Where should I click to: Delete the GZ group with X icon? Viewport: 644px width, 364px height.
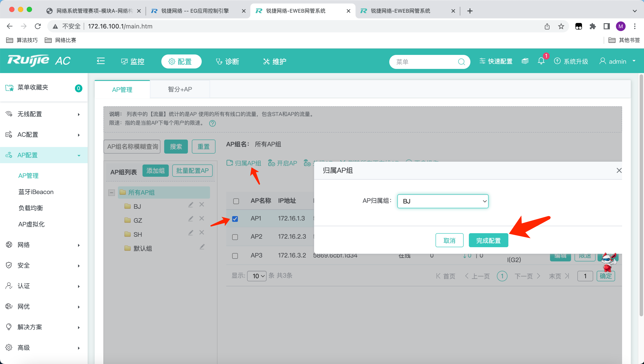click(x=202, y=219)
